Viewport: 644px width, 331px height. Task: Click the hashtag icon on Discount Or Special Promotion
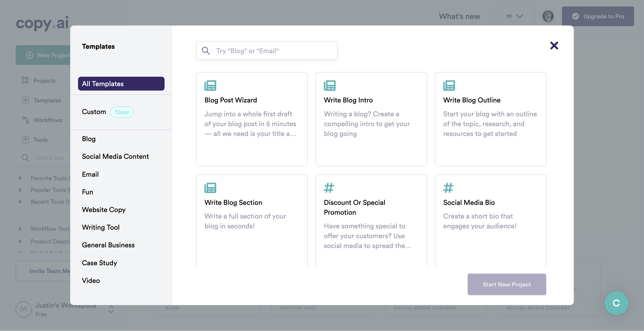pyautogui.click(x=329, y=188)
